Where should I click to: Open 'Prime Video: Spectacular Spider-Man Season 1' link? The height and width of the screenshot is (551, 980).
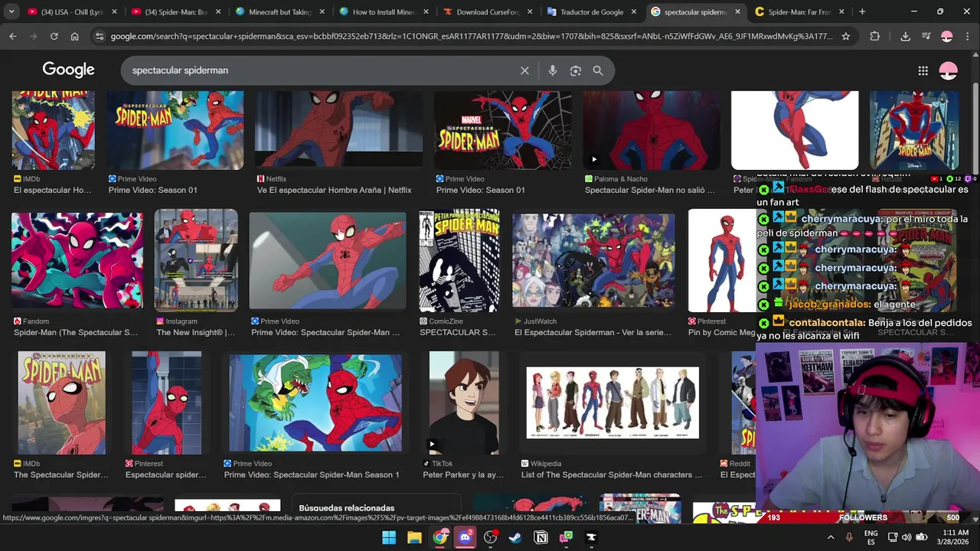(312, 474)
